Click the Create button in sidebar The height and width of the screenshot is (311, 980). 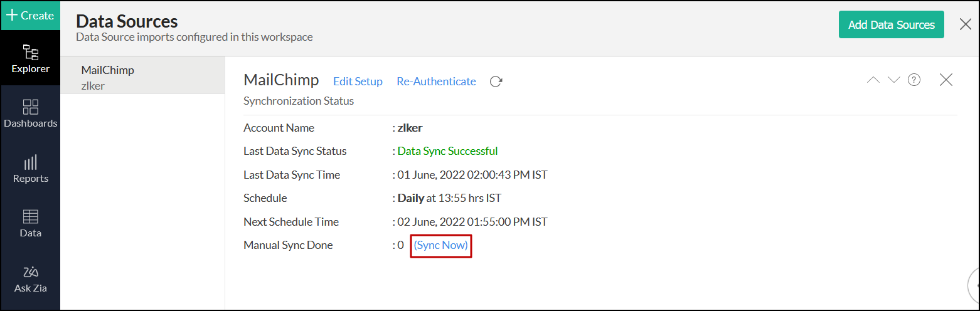30,16
